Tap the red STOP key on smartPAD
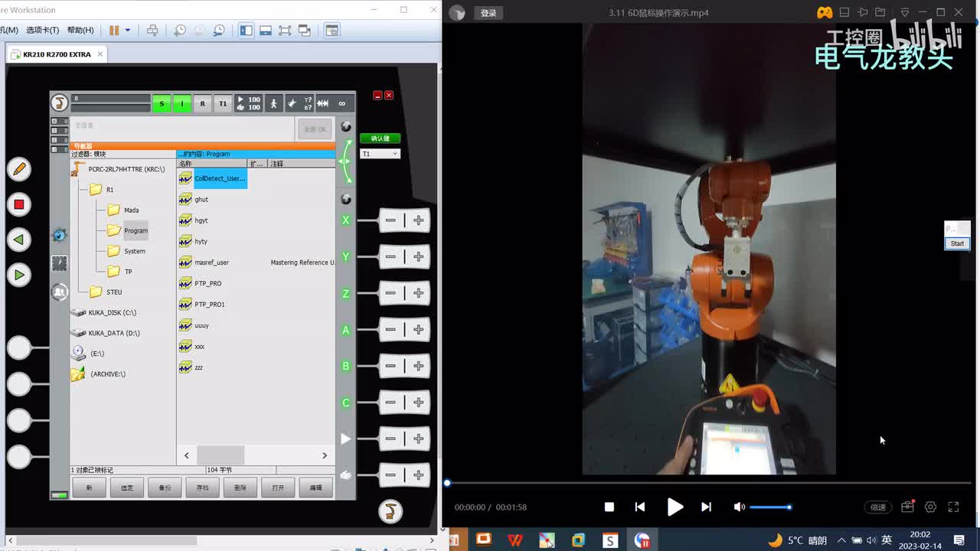 [19, 204]
